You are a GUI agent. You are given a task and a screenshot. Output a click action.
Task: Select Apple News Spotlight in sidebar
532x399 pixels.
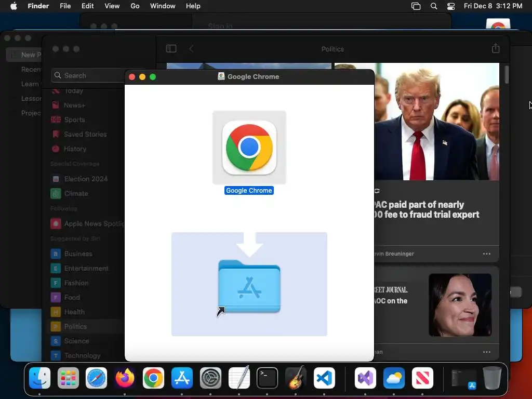tap(87, 223)
